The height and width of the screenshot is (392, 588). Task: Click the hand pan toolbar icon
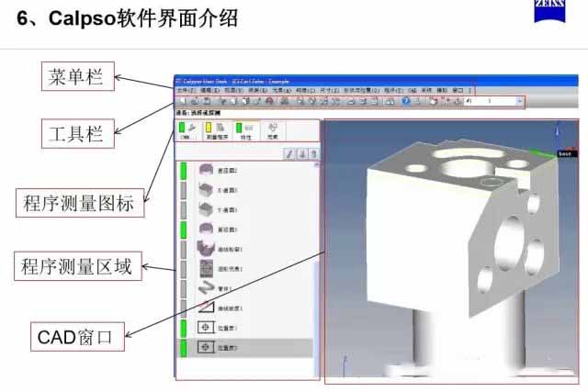[x=433, y=101]
